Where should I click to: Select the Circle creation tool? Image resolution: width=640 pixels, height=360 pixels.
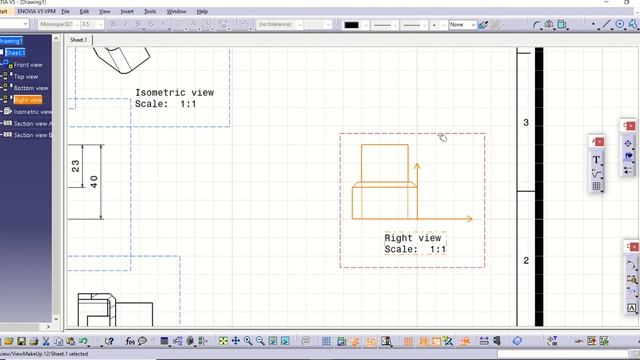[620, 25]
